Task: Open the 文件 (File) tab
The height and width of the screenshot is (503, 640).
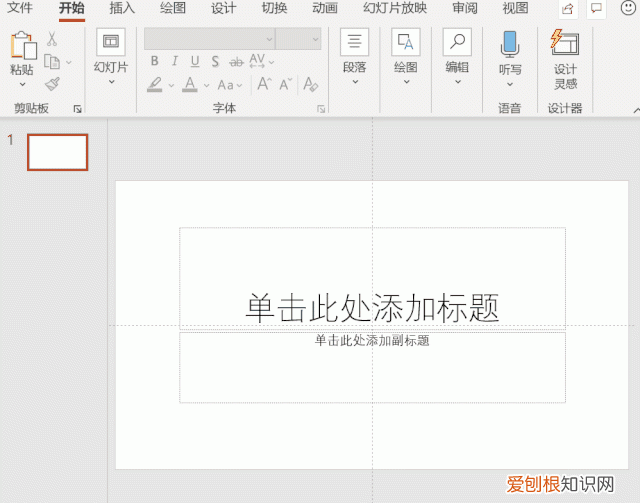Action: click(x=20, y=8)
